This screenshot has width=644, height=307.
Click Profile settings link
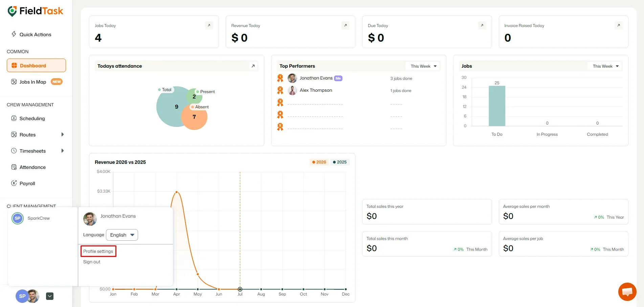98,251
